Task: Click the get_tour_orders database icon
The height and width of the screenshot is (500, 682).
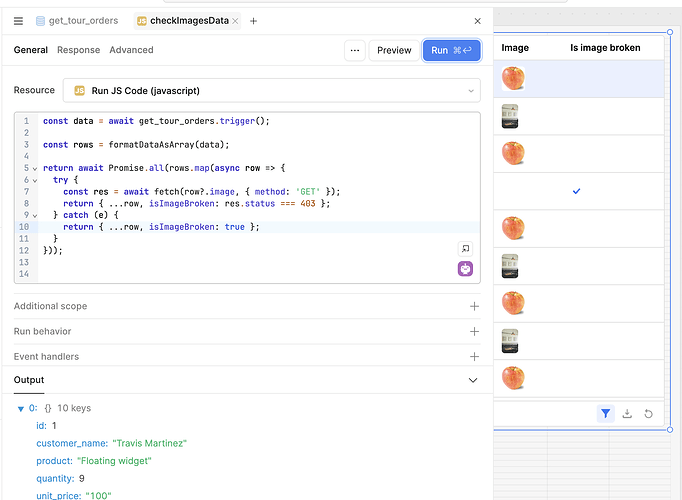Action: tap(40, 21)
